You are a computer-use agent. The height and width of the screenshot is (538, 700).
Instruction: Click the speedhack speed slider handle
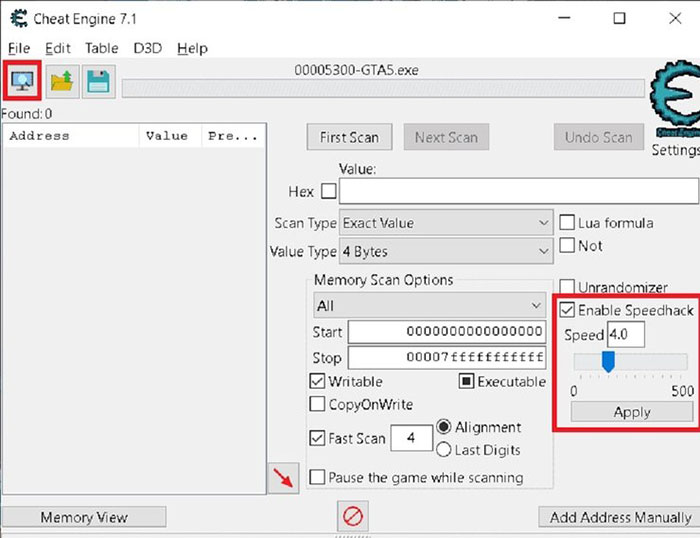click(608, 361)
